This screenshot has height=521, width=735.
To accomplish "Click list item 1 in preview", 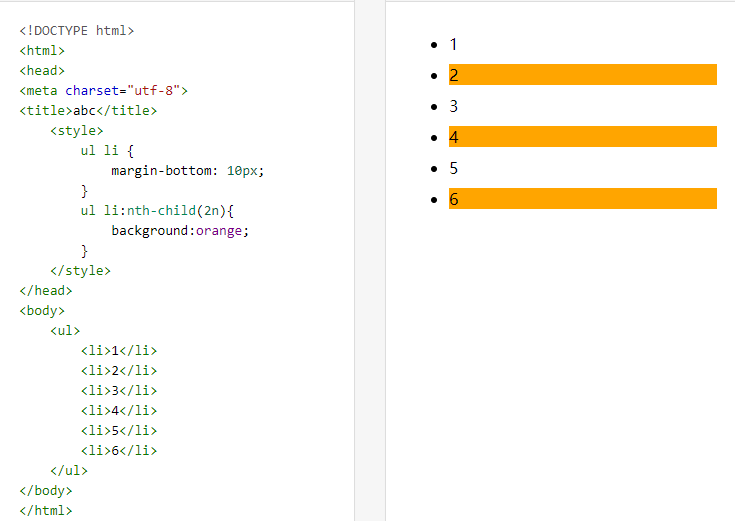I will point(583,44).
